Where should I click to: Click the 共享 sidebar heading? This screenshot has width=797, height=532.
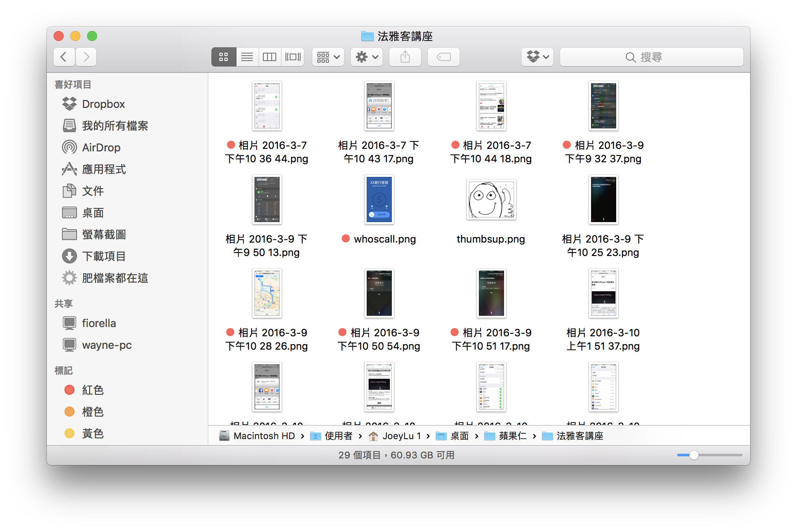64,304
